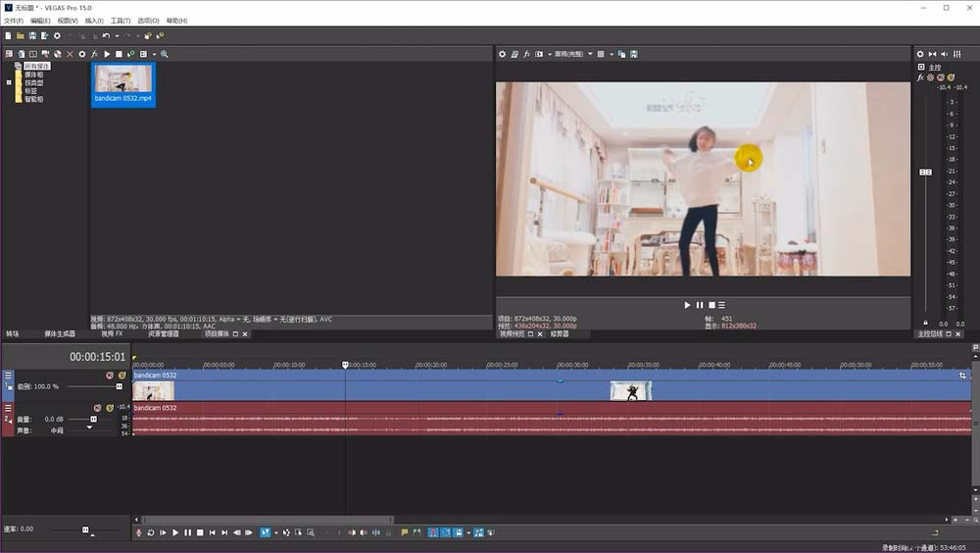Toggle the master bus mute button

[941, 77]
